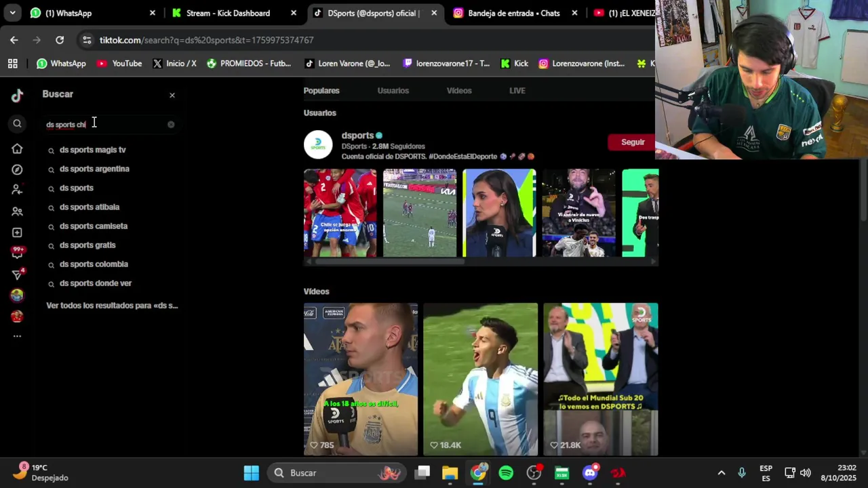
Task: Open the woman presenter video thumbnail
Action: (x=499, y=213)
